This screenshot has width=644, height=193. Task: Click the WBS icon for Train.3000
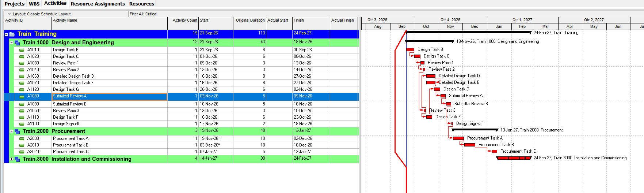pos(17,159)
